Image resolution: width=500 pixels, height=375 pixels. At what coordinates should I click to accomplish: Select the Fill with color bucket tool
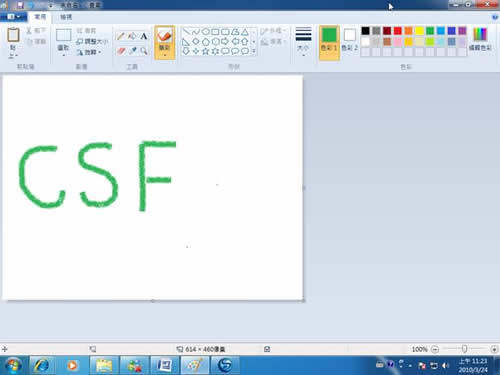click(x=132, y=36)
